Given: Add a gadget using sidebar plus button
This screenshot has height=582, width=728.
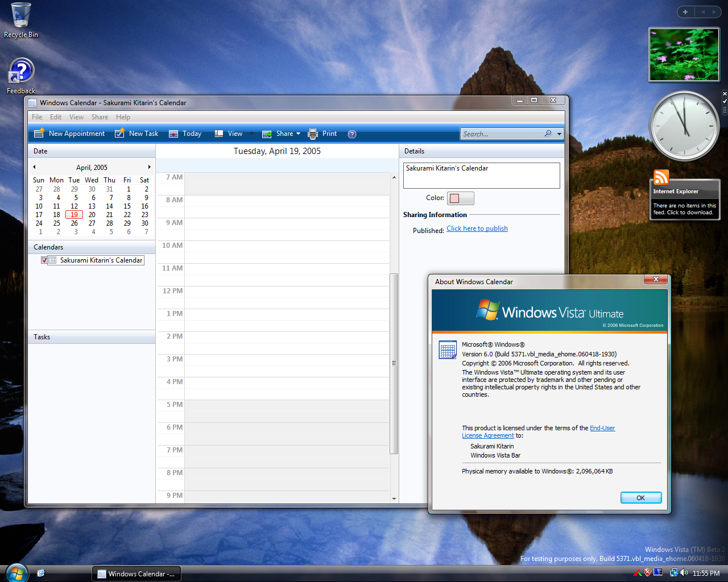Looking at the screenshot, I should pyautogui.click(x=685, y=12).
